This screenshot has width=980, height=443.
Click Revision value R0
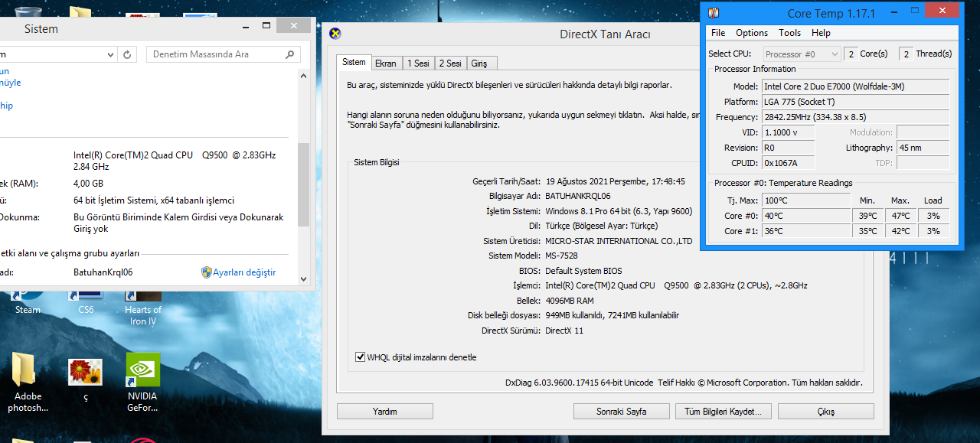(788, 148)
